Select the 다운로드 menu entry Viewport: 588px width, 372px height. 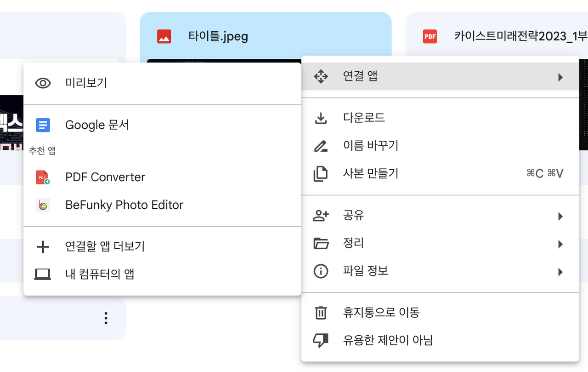pos(440,118)
